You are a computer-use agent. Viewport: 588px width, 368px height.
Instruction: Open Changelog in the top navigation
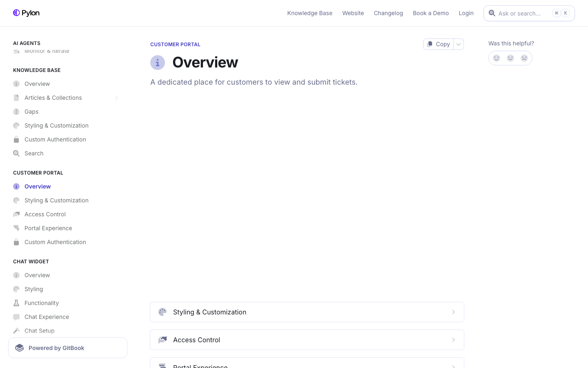[388, 13]
